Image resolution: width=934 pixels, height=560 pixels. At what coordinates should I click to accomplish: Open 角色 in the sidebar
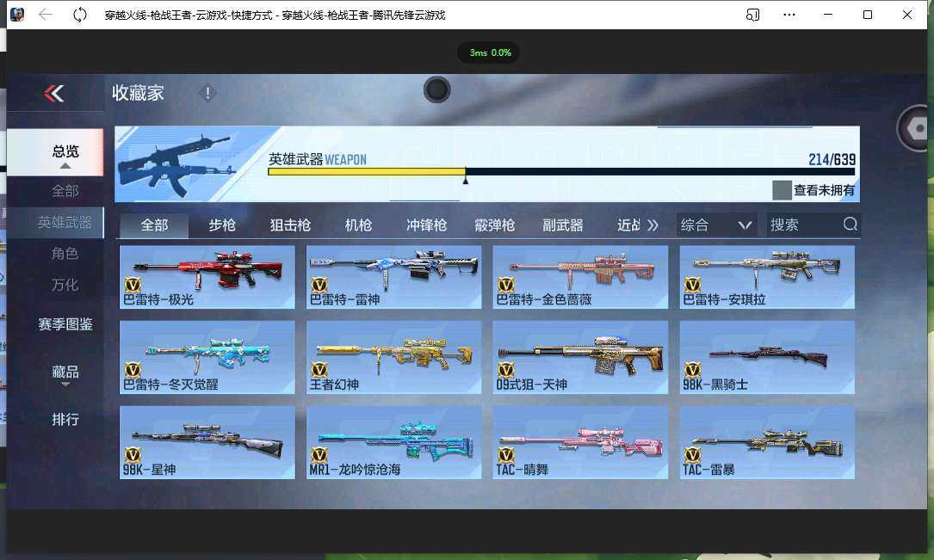(65, 254)
